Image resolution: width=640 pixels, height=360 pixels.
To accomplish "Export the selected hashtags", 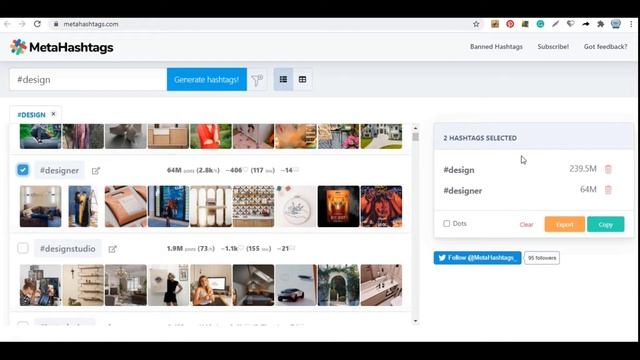I will coord(564,224).
